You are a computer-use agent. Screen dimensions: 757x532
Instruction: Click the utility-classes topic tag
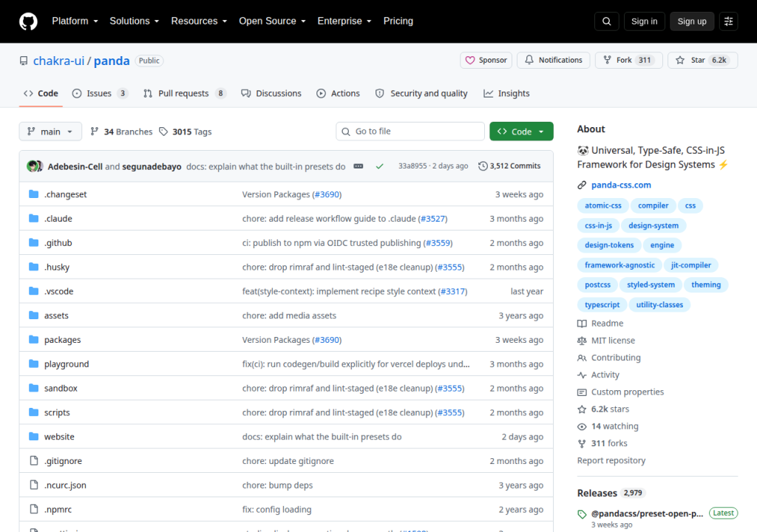[659, 304]
